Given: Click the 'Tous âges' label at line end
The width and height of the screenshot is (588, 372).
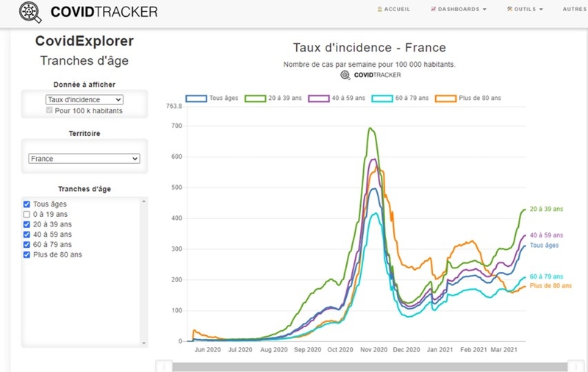Looking at the screenshot, I should pos(544,246).
